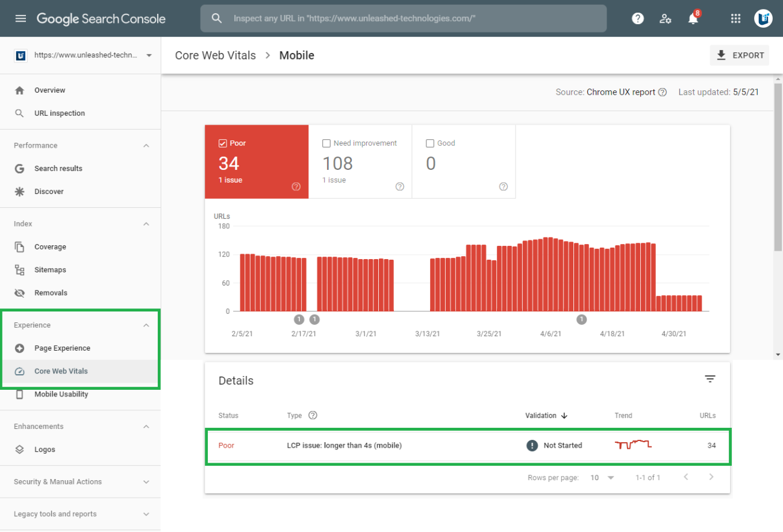Click the help icon next to Type column
The width and height of the screenshot is (783, 532).
[x=313, y=415]
